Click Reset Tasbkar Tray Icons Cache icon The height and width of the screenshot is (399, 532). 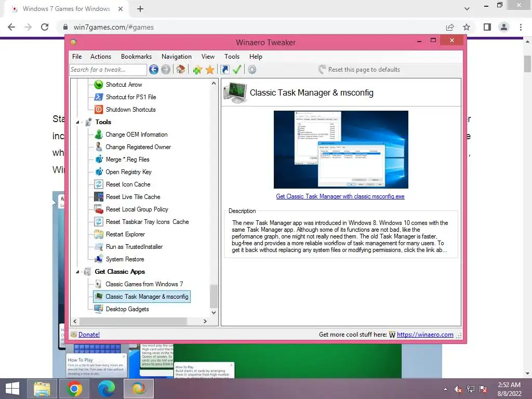98,222
